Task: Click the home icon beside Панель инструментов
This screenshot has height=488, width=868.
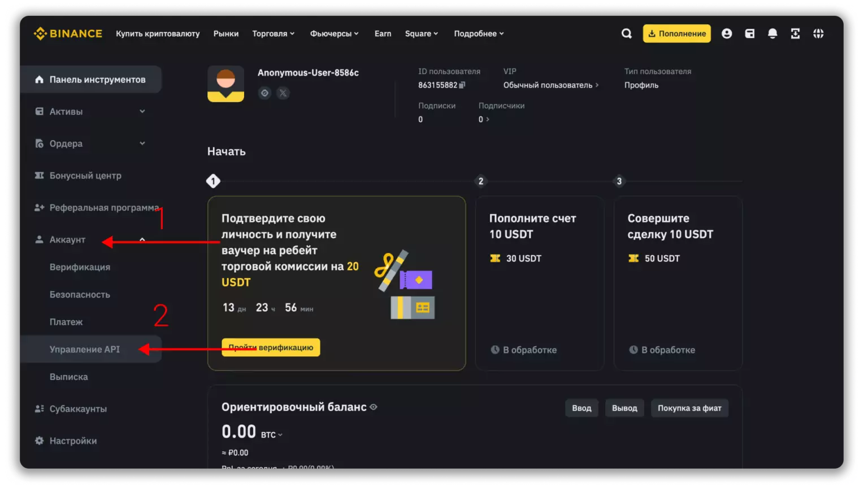Action: coord(39,79)
